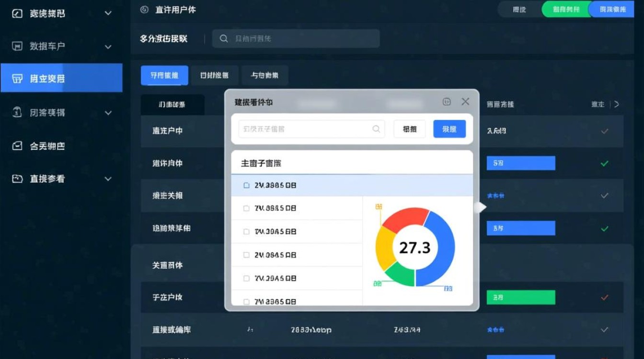Expand the first sidebar menu chevron

pyautogui.click(x=108, y=13)
